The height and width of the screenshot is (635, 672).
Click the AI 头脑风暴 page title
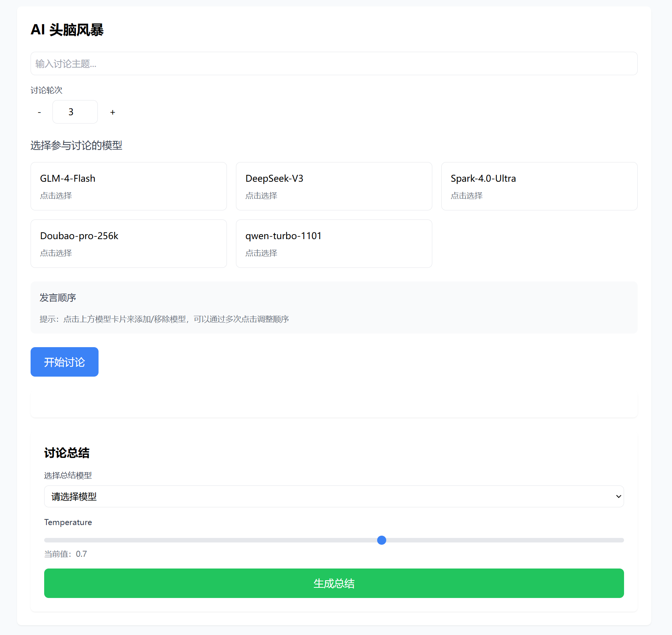point(67,30)
